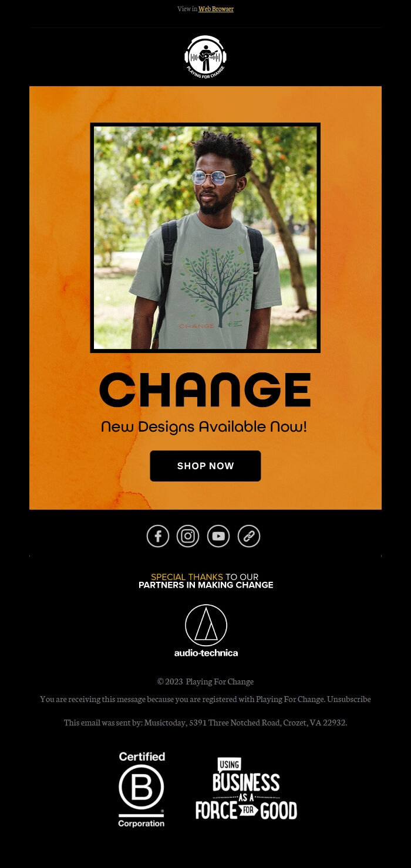Click the Musictoday mailing address line
The width and height of the screenshot is (411, 868).
click(x=206, y=723)
